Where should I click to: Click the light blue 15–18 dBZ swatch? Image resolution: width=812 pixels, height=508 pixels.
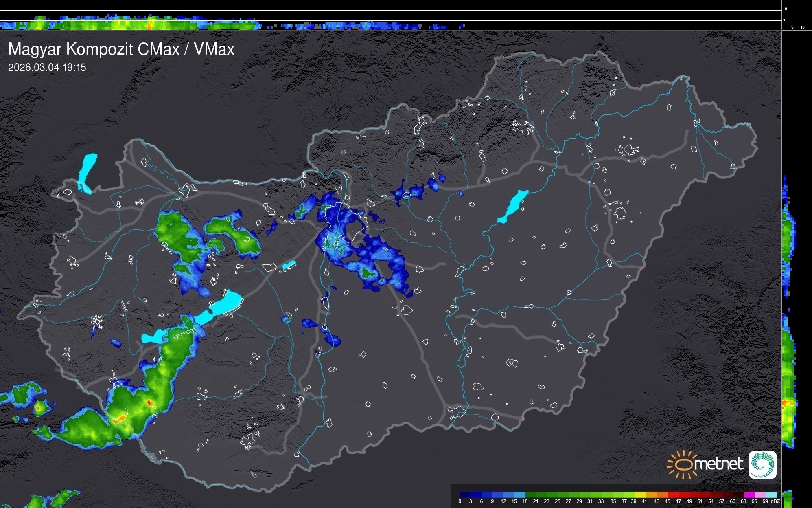(x=520, y=495)
